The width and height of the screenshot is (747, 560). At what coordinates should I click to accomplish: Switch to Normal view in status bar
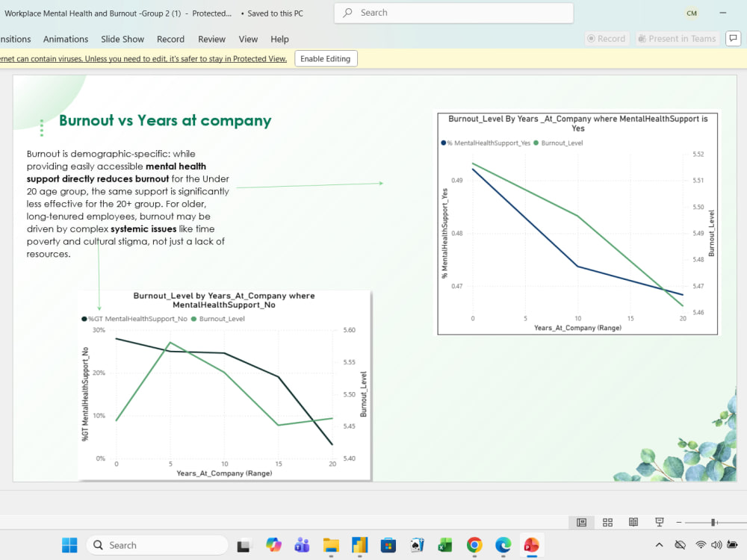click(x=581, y=523)
